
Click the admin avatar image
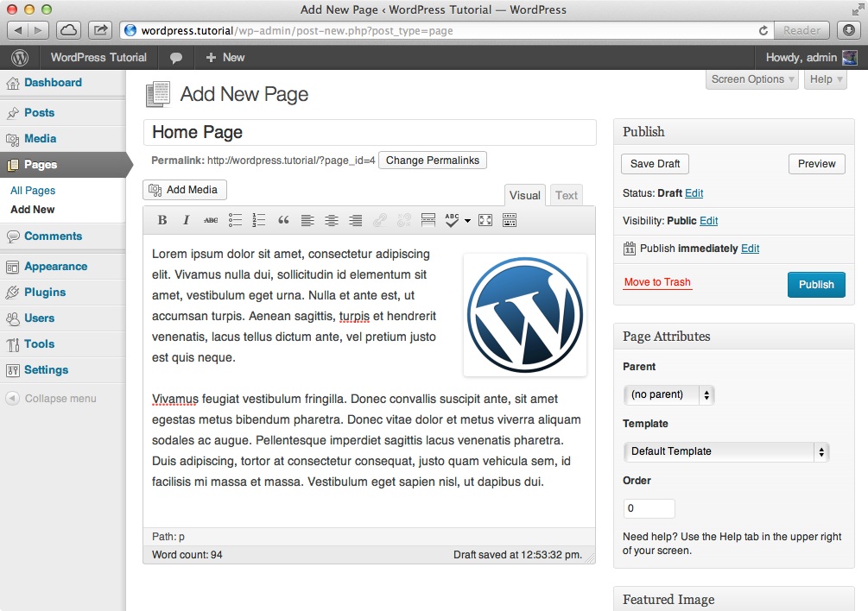(849, 58)
